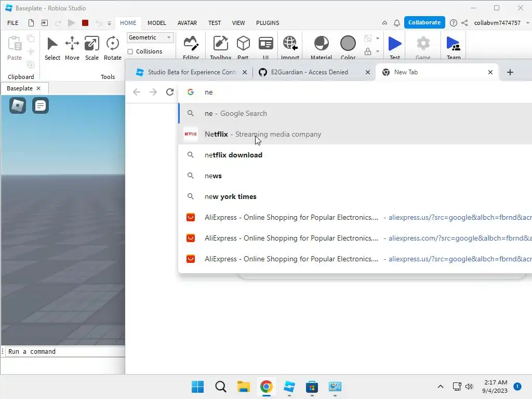Open the Windows Start menu
Image resolution: width=532 pixels, height=399 pixels.
click(x=197, y=387)
